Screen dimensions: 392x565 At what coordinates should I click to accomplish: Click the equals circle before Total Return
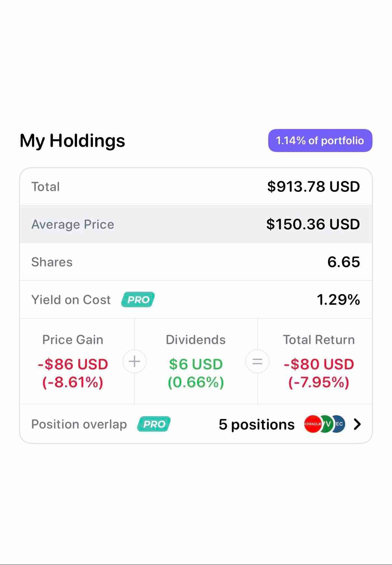(257, 361)
